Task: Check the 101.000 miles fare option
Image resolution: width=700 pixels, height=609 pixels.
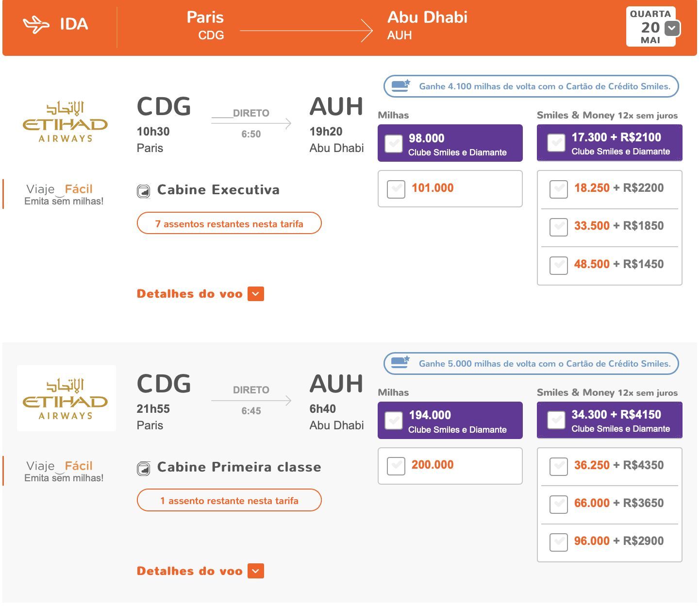Action: 396,189
